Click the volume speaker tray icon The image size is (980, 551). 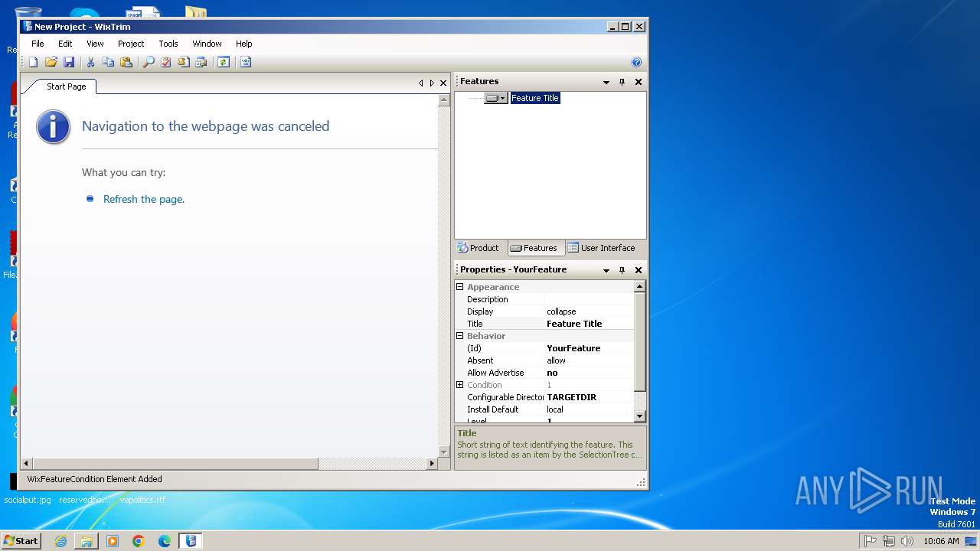click(x=907, y=541)
